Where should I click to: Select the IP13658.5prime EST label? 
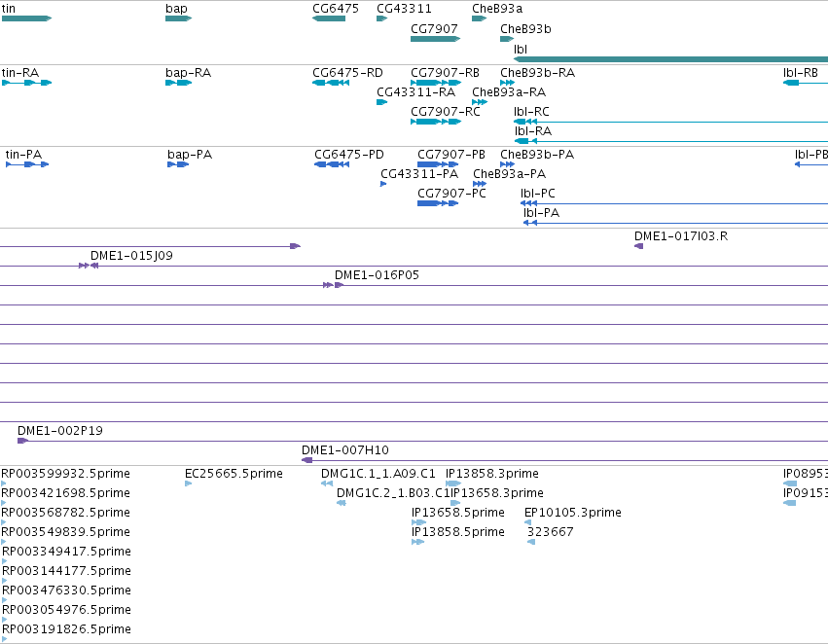click(x=458, y=513)
